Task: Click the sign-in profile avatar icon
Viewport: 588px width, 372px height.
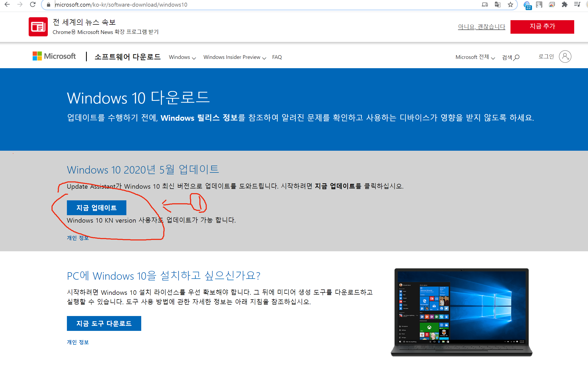Action: [565, 57]
